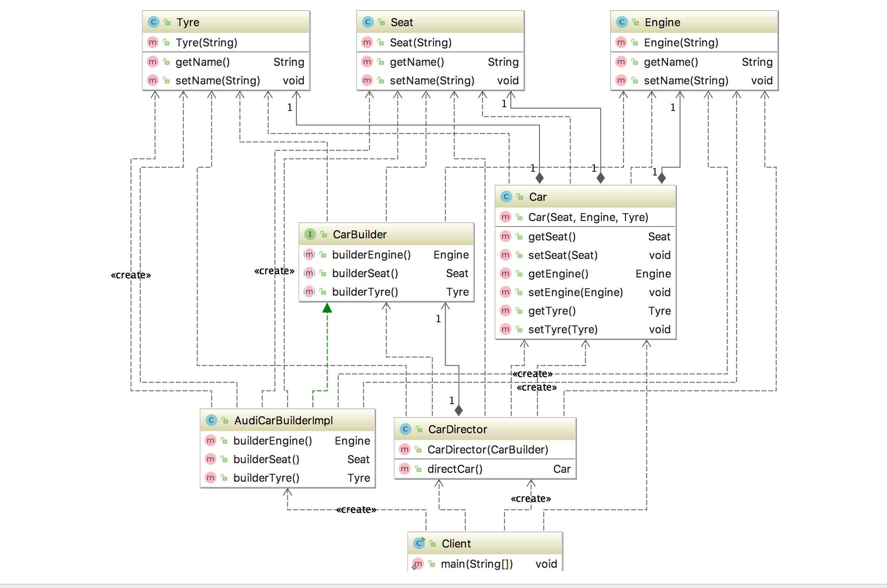Click the class icon beside Seat header

[x=368, y=22]
